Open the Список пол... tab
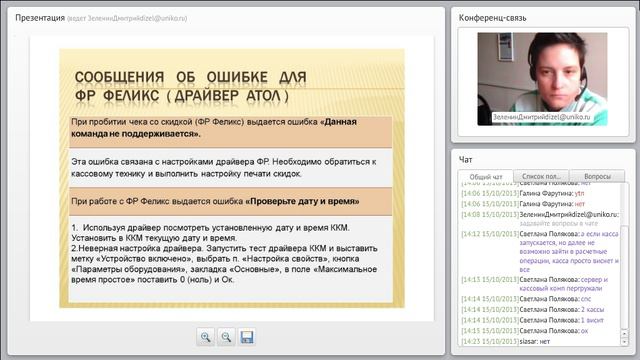The height and width of the screenshot is (360, 640). point(541,176)
